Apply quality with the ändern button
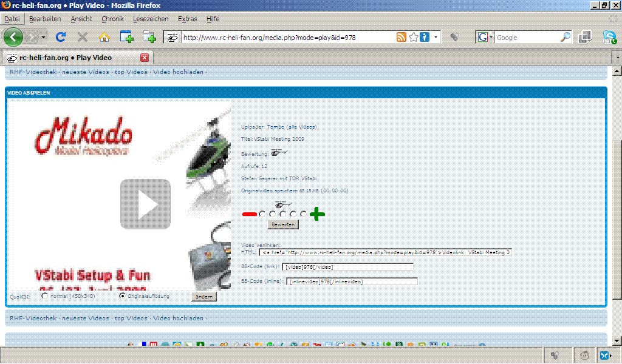Viewport: 622px width, 364px height. pyautogui.click(x=204, y=297)
